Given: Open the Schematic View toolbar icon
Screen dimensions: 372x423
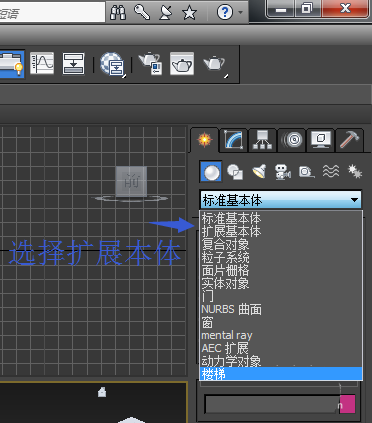Looking at the screenshot, I should 73,63.
